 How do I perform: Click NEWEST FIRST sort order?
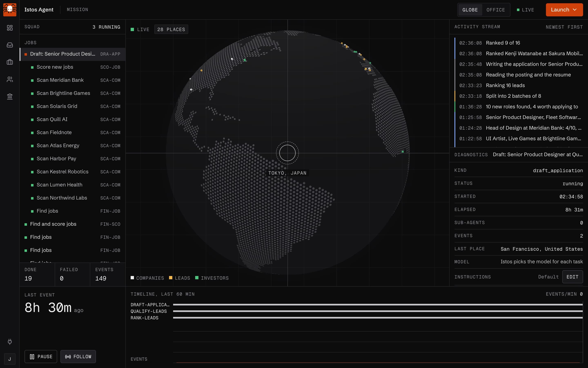tap(564, 27)
